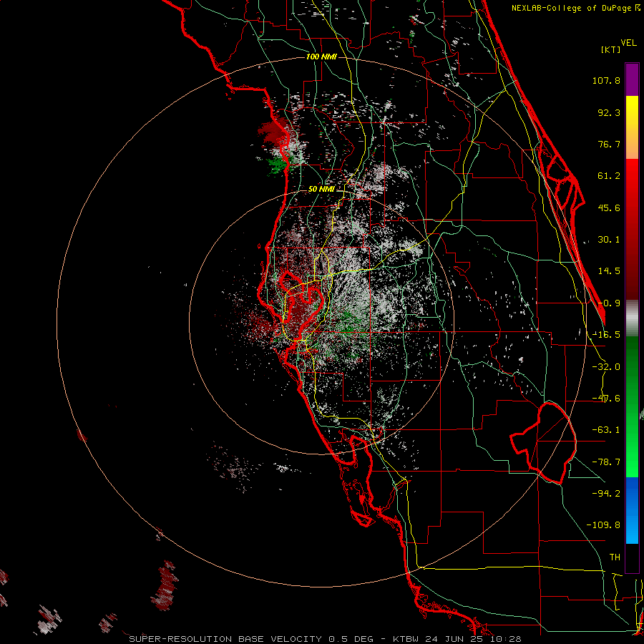Click the 50 NMI range ring label
This screenshot has height=644, width=644.
(x=321, y=189)
